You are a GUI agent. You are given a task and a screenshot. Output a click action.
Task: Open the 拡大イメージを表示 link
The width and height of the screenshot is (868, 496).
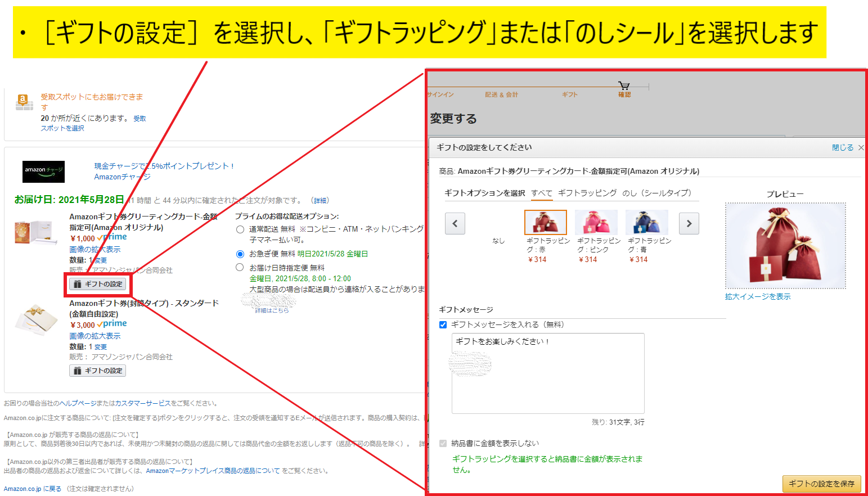pos(758,296)
